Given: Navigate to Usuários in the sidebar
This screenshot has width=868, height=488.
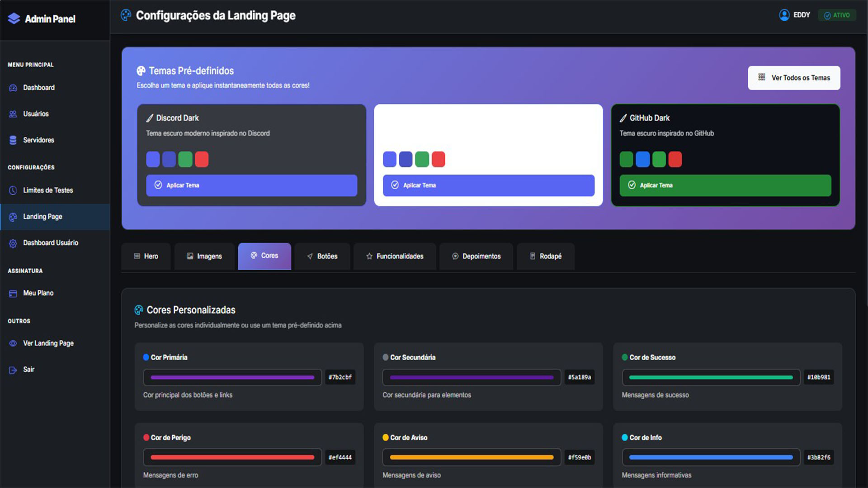Looking at the screenshot, I should click(55, 114).
